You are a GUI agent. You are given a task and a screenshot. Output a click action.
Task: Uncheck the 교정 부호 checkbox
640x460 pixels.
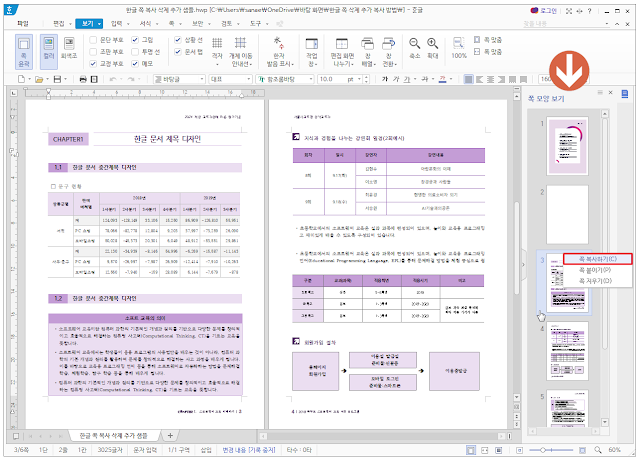pyautogui.click(x=93, y=63)
